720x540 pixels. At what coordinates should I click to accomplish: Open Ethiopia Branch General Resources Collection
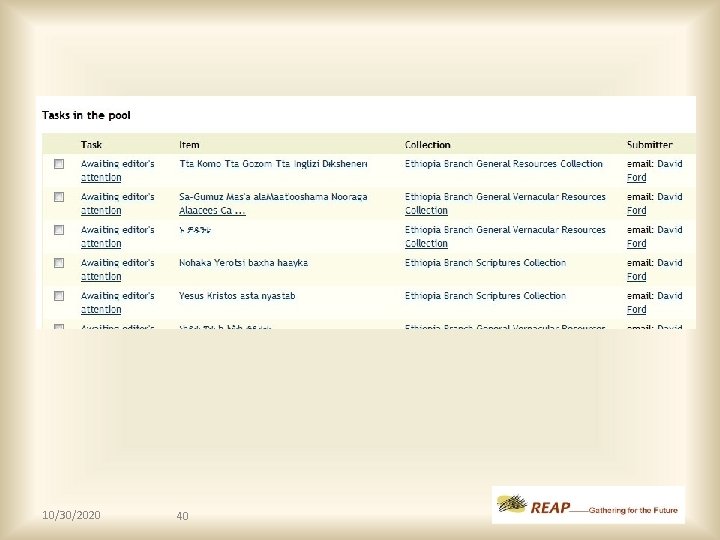(x=504, y=164)
